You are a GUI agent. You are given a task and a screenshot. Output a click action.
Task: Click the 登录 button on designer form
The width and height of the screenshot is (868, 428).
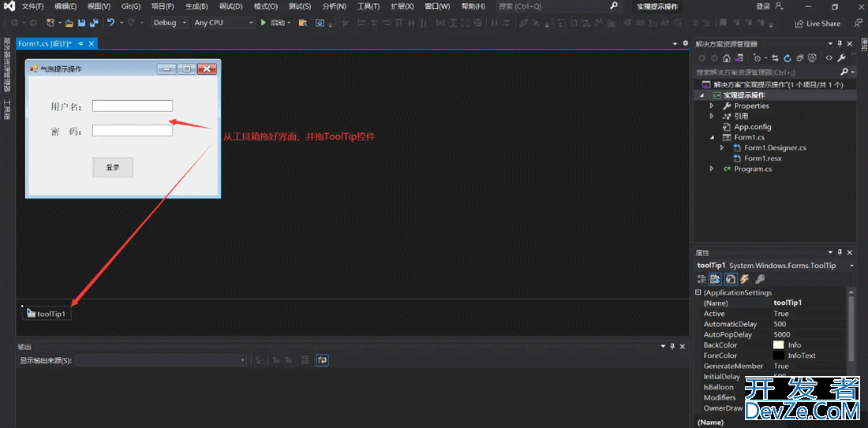(x=113, y=168)
